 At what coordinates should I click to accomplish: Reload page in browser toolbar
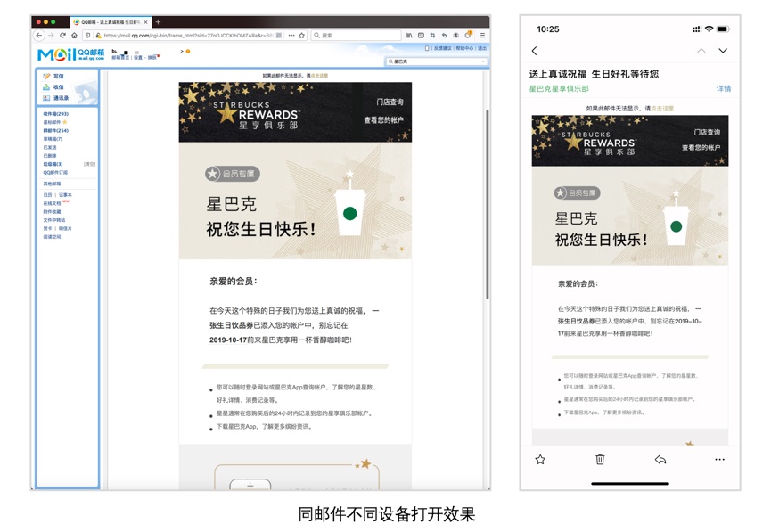coord(62,36)
